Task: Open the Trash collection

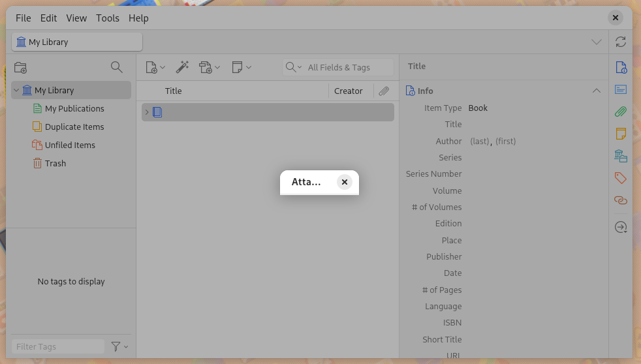Action: 55,164
